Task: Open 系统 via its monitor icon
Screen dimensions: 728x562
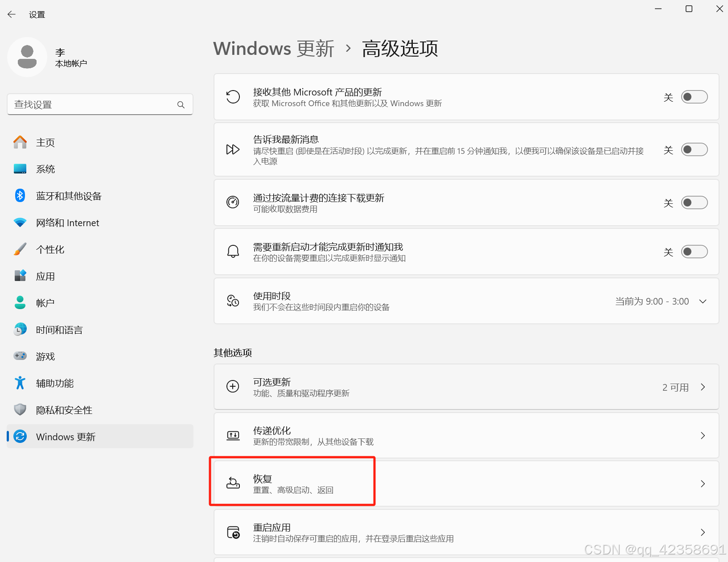Action: pyautogui.click(x=20, y=169)
